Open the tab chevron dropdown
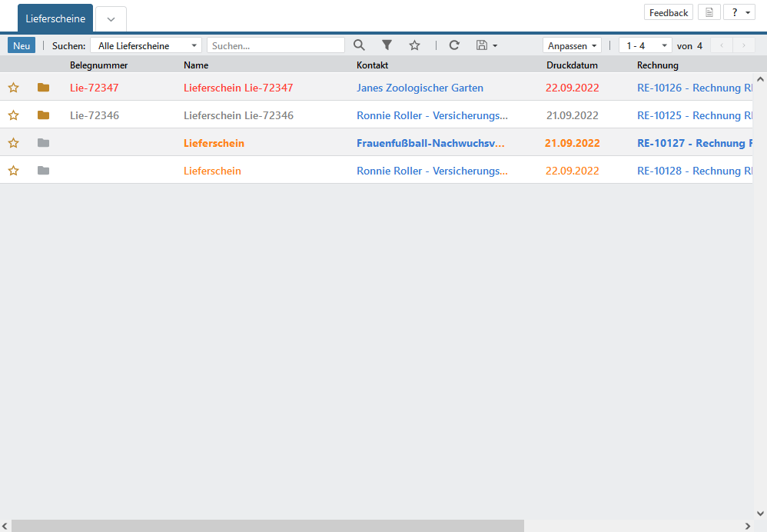This screenshot has height=532, width=767. point(111,18)
